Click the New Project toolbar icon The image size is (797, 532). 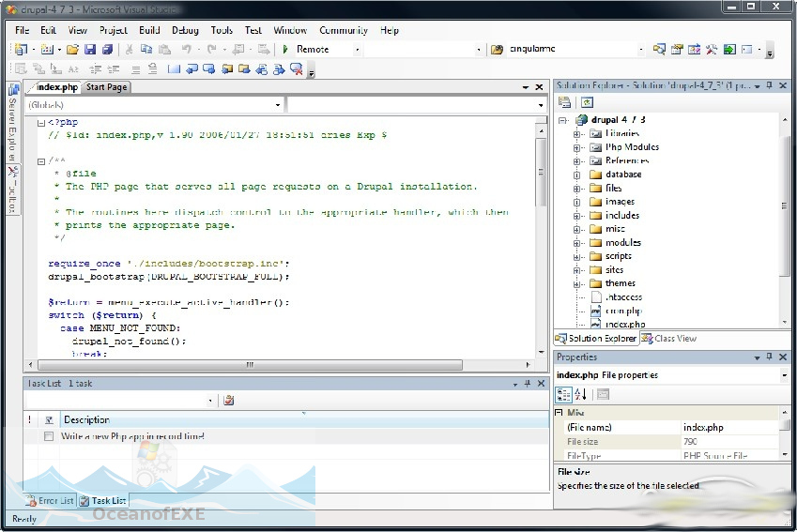point(21,50)
